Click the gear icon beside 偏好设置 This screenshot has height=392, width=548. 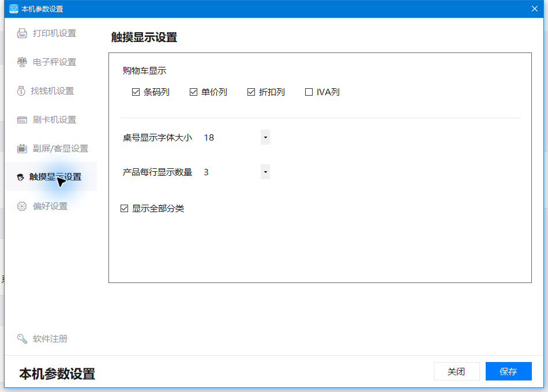22,206
